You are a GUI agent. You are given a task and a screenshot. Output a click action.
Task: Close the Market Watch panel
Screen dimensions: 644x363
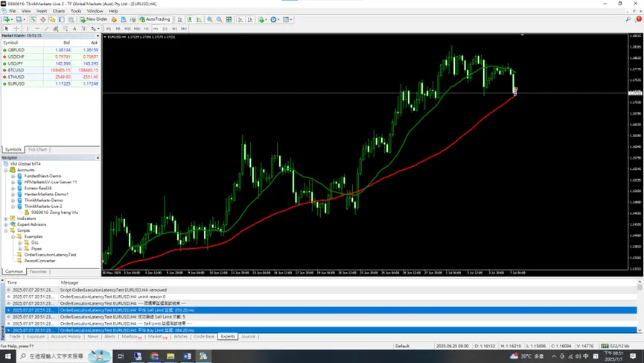(98, 36)
